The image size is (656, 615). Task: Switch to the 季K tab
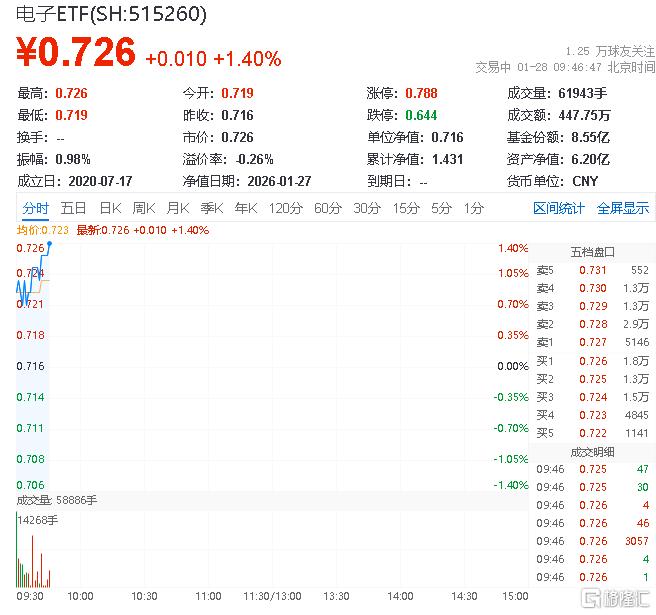pos(212,208)
